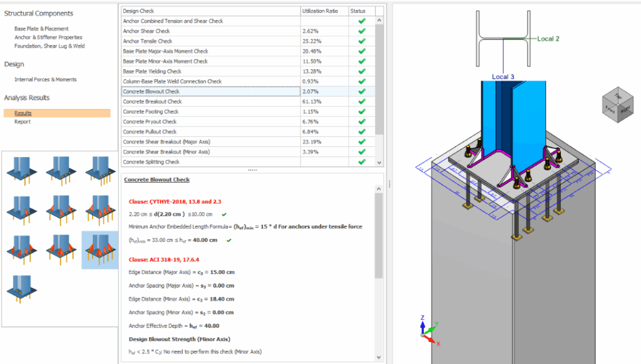Select the highlighted base plate with stiffeners thumbnail

(x=99, y=248)
